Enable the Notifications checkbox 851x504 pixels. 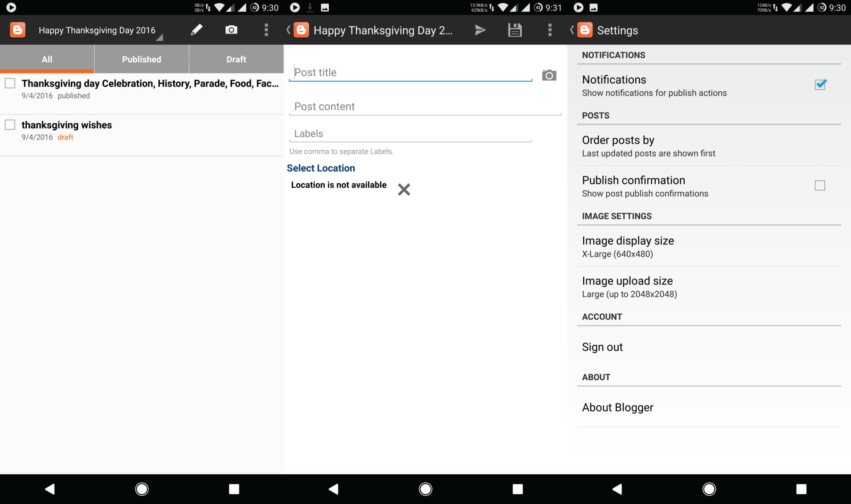coord(820,85)
